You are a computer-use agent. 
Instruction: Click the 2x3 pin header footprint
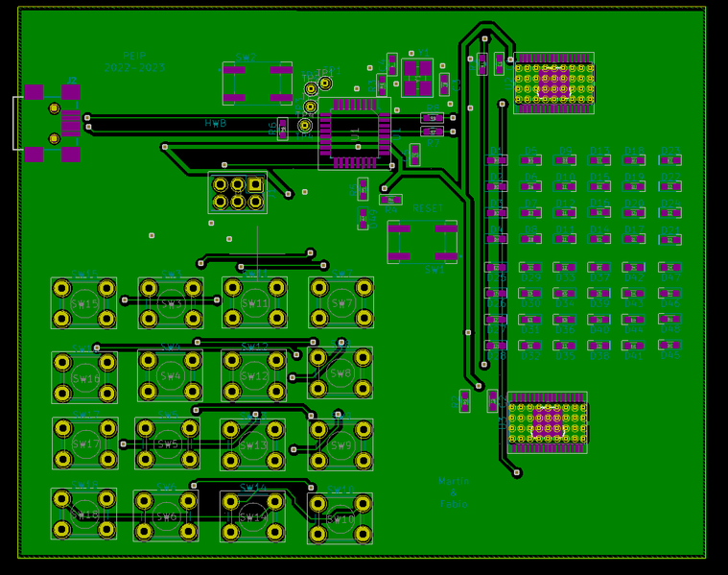click(x=237, y=193)
